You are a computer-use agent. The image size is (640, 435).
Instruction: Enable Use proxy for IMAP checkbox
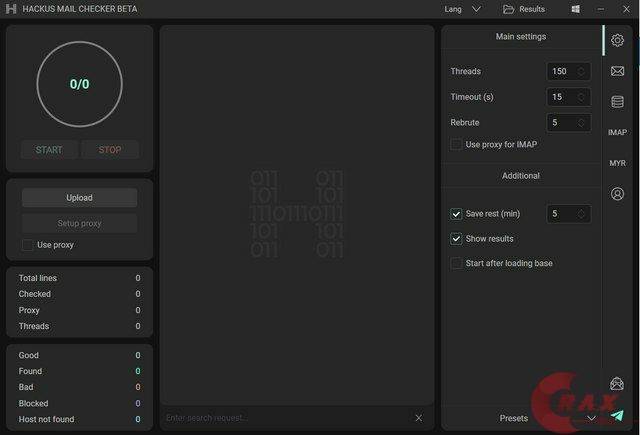456,144
